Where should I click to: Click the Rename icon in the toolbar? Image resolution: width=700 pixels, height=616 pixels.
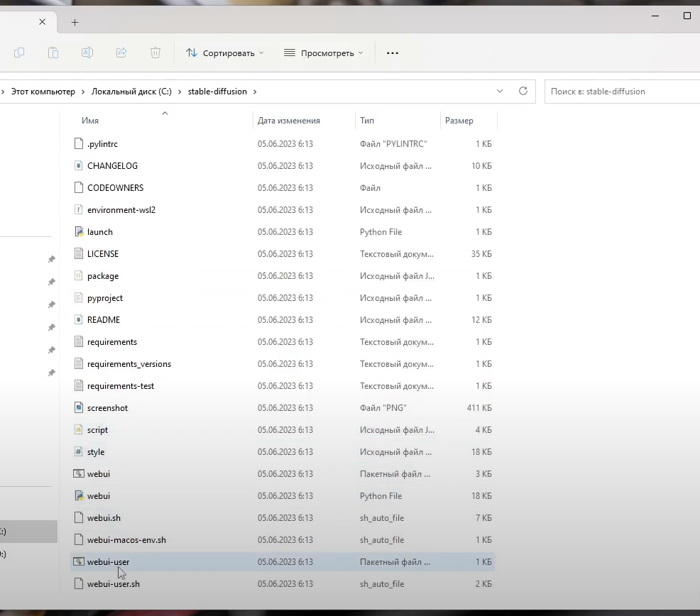pos(87,53)
